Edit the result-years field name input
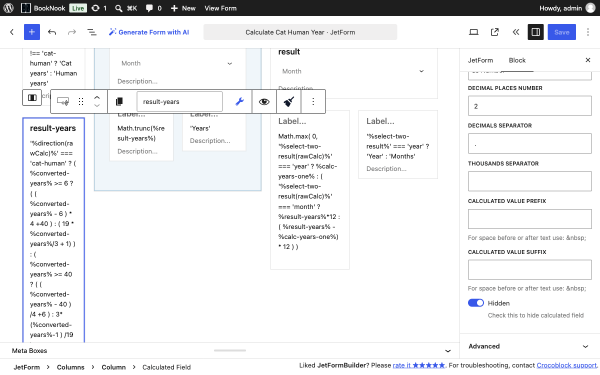Image resolution: width=600 pixels, height=375 pixels. 179,101
